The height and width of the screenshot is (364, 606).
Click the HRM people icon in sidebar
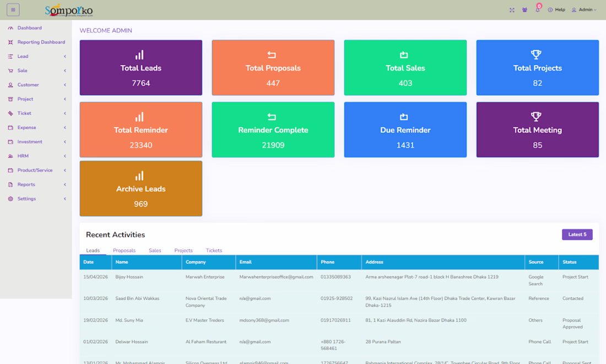[10, 156]
